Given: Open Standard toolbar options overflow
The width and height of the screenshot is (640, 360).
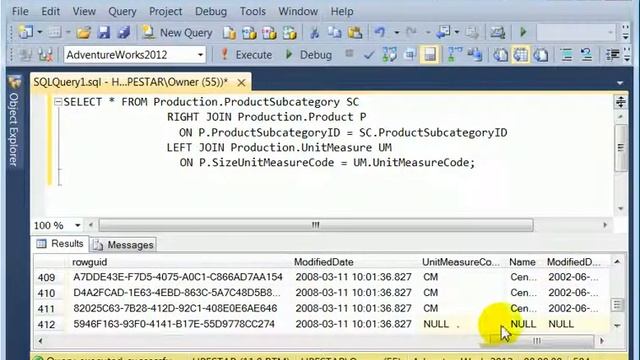Looking at the screenshot, I should tap(626, 32).
